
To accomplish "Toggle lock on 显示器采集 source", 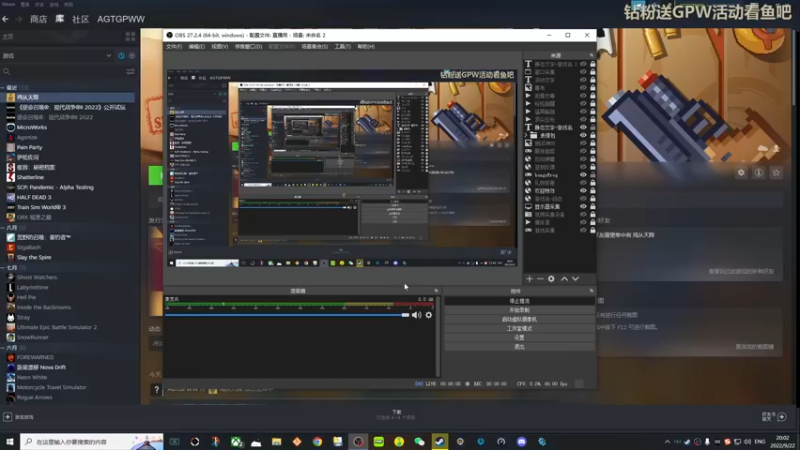I will click(x=592, y=207).
